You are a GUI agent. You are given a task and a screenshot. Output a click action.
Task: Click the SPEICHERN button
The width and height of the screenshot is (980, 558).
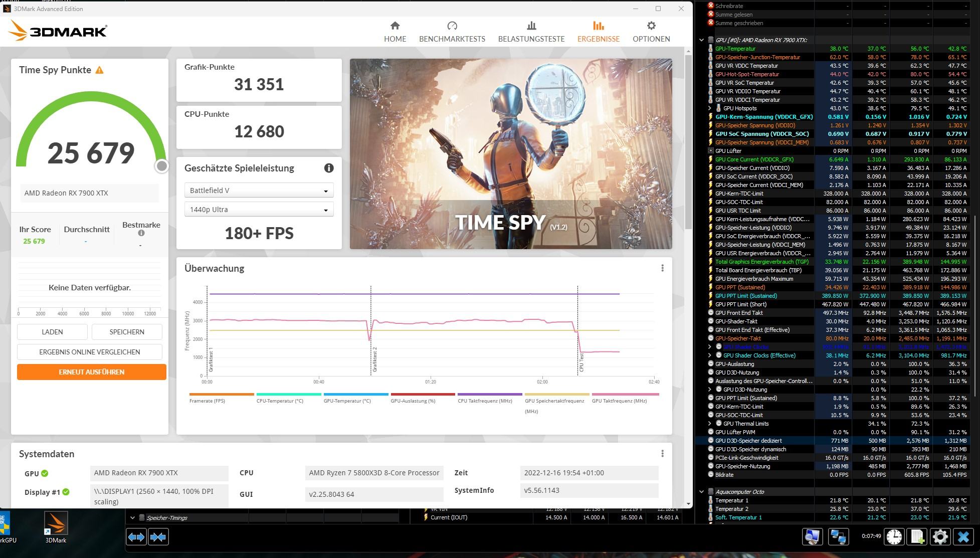click(127, 332)
